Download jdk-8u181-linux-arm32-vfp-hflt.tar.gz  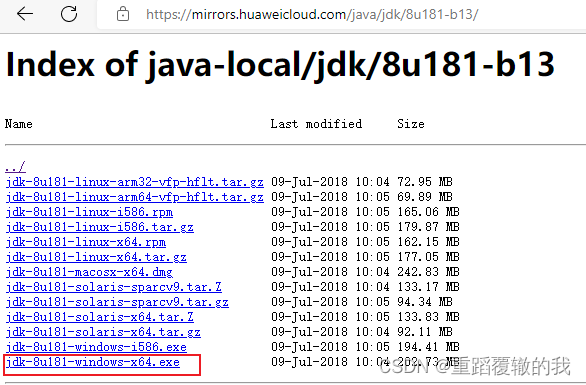coord(135,182)
